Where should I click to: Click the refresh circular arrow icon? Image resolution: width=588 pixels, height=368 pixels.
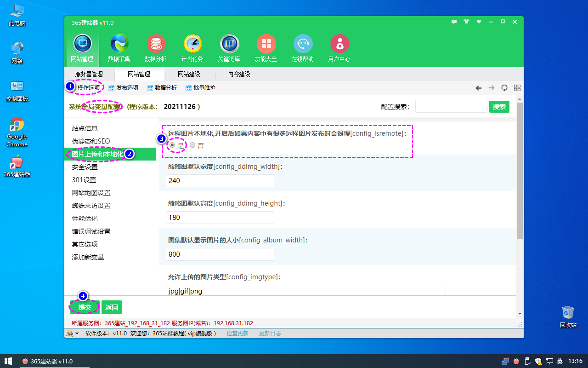(504, 88)
